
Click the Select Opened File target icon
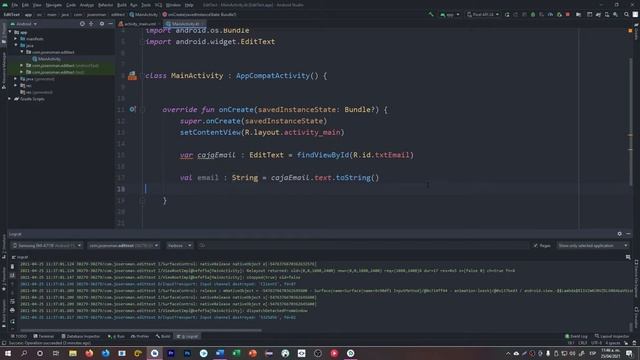(82, 24)
